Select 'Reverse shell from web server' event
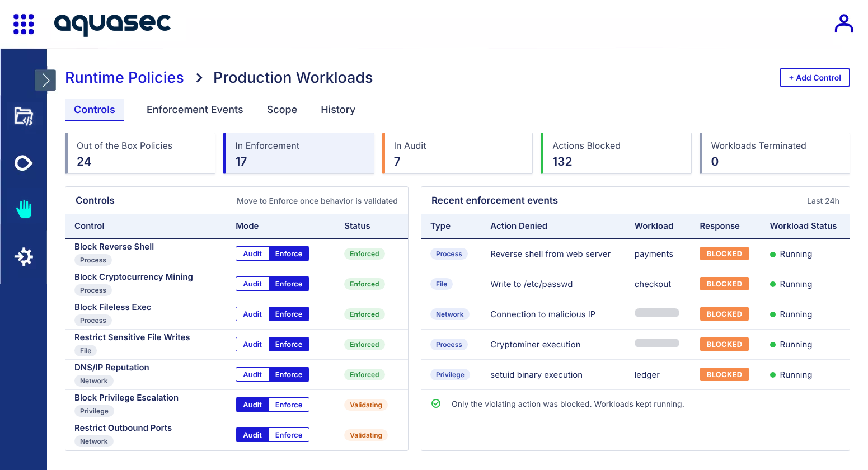 [550, 254]
